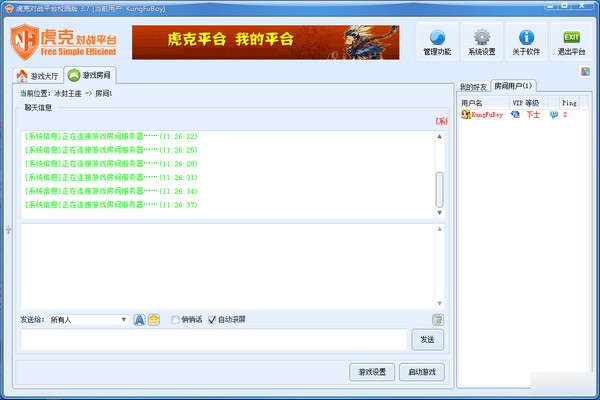Click the 启动游戏 start game button

coord(422,372)
